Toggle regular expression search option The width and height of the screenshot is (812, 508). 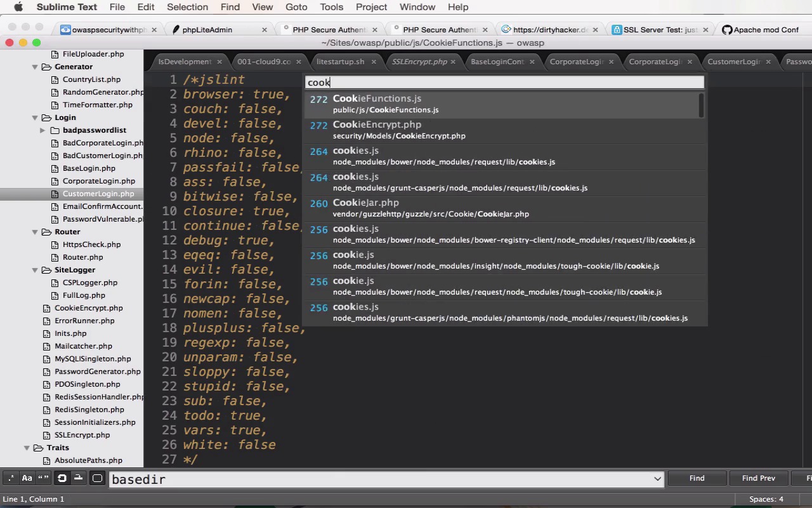(11, 478)
